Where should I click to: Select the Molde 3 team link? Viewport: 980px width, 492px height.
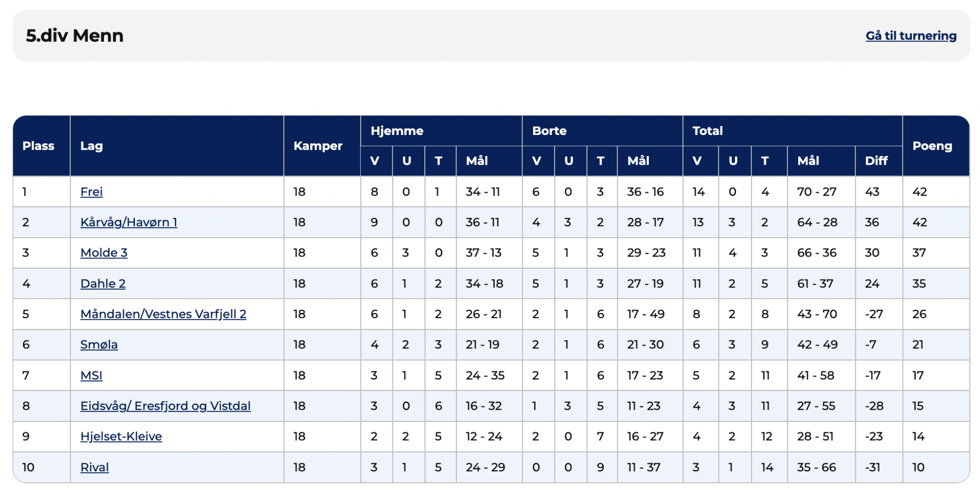pyautogui.click(x=104, y=253)
